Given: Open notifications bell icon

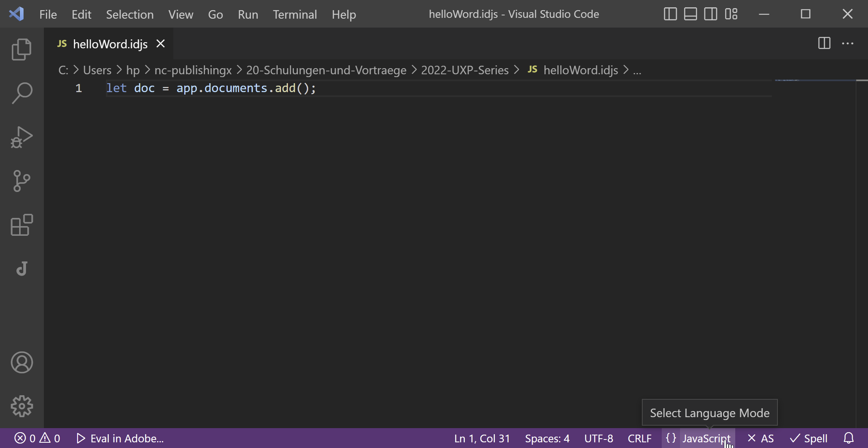Looking at the screenshot, I should [x=849, y=438].
